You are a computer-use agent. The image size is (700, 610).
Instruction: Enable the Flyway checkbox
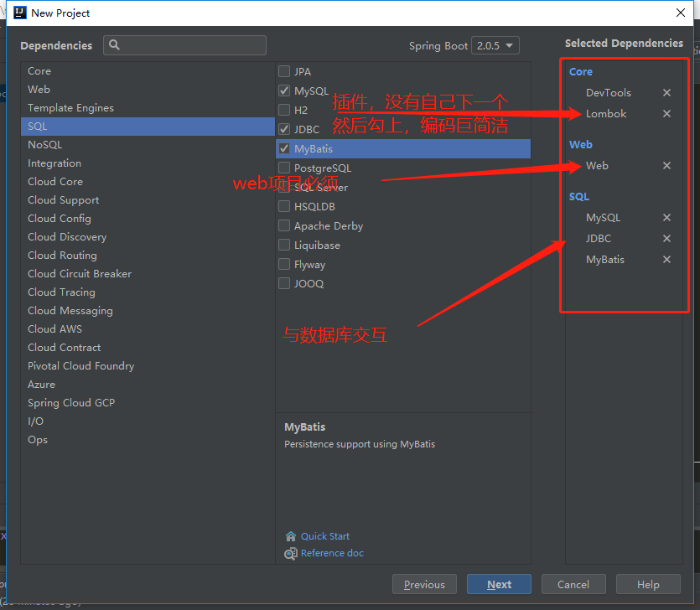click(x=284, y=264)
